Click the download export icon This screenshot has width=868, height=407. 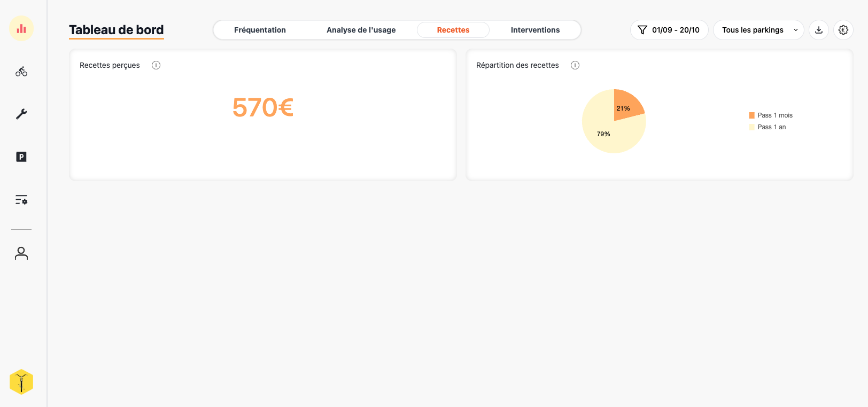point(818,30)
